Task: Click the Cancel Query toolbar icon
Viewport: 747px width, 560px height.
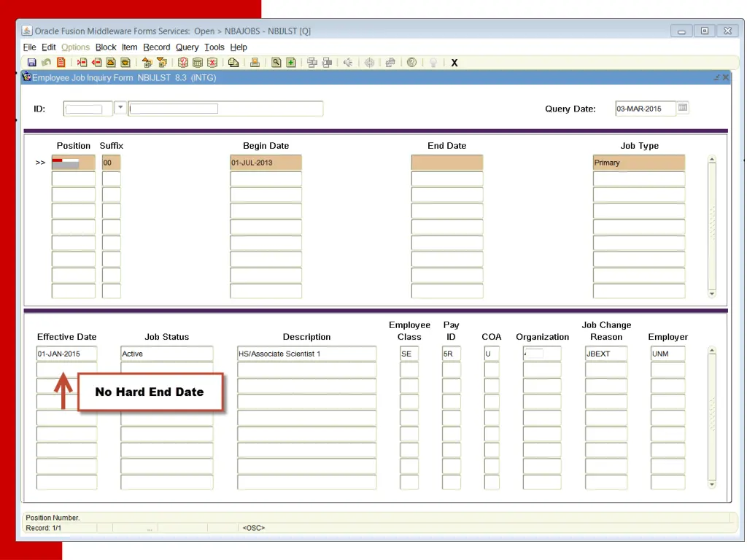Action: tap(212, 63)
